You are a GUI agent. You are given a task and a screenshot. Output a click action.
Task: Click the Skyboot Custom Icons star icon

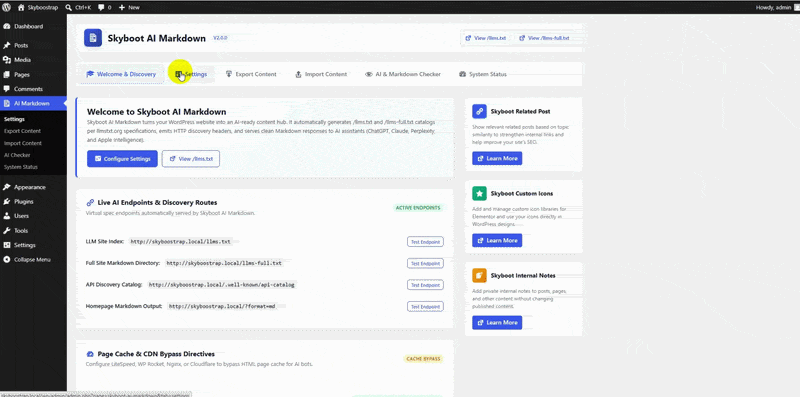click(479, 193)
